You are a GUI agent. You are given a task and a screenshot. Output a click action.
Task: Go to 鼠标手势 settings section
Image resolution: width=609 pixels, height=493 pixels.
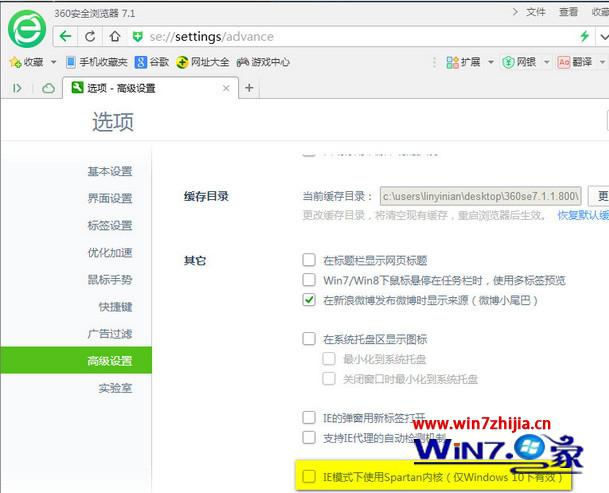110,279
